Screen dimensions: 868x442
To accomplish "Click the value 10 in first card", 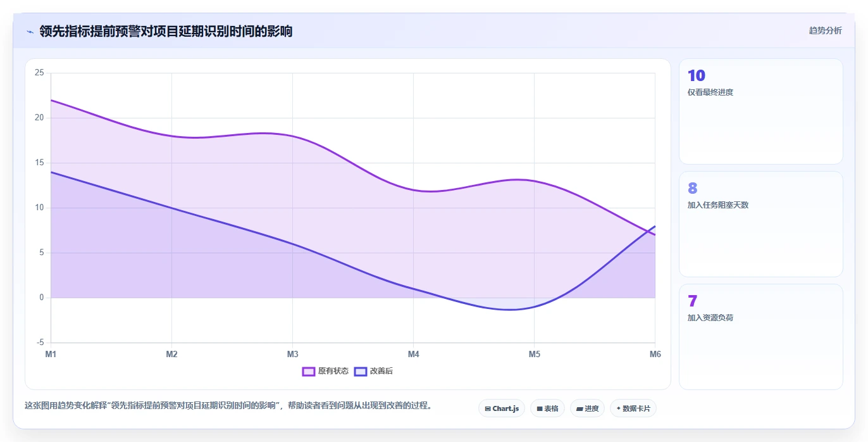I will click(697, 76).
